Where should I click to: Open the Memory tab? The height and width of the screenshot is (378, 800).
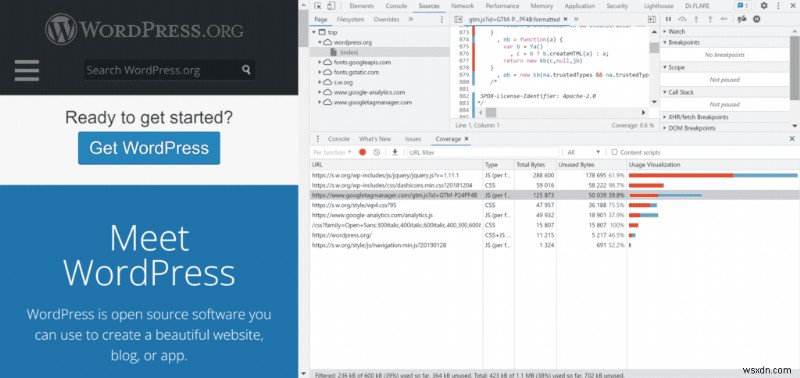pos(541,6)
